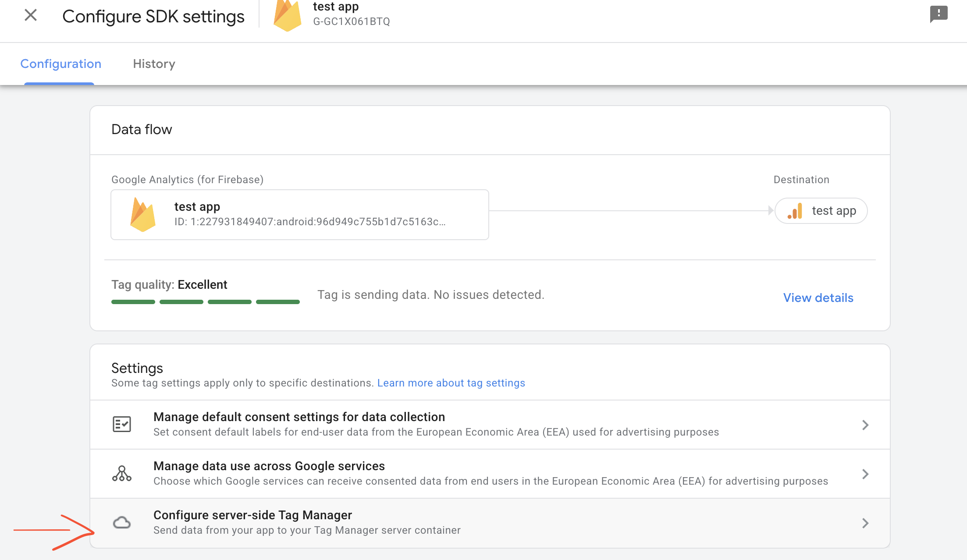
Task: Select the Configuration tab
Action: tap(60, 64)
